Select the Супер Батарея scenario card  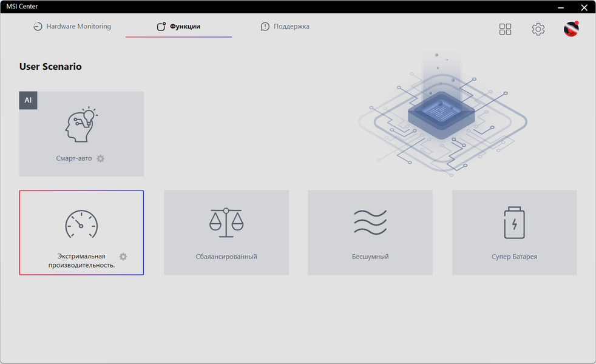pyautogui.click(x=514, y=232)
